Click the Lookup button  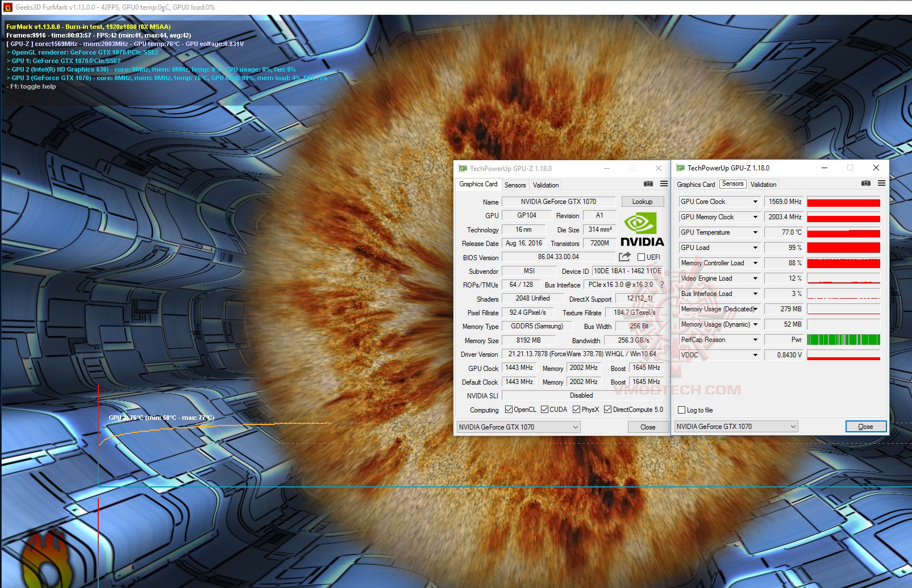643,201
